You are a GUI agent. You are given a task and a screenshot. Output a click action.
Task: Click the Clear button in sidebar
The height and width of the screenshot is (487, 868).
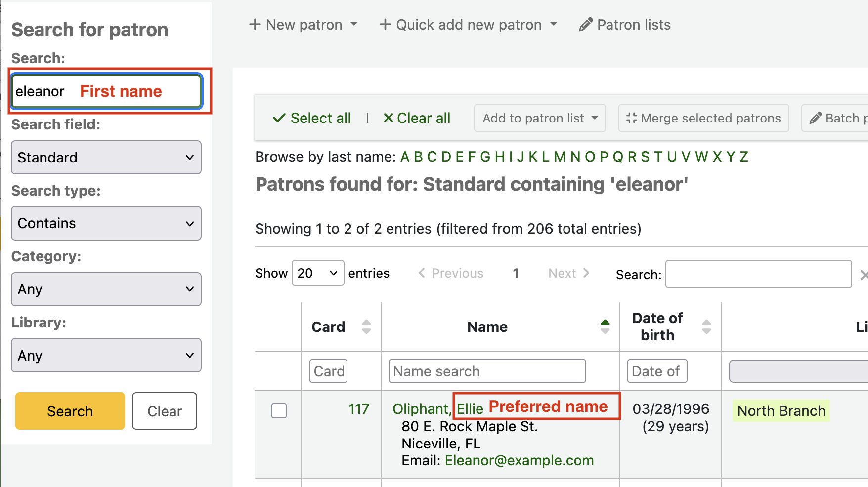pyautogui.click(x=165, y=411)
